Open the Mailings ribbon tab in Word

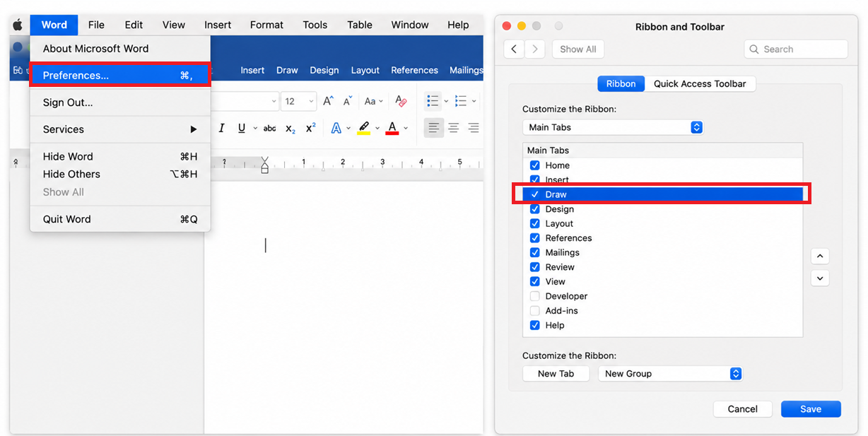point(466,70)
